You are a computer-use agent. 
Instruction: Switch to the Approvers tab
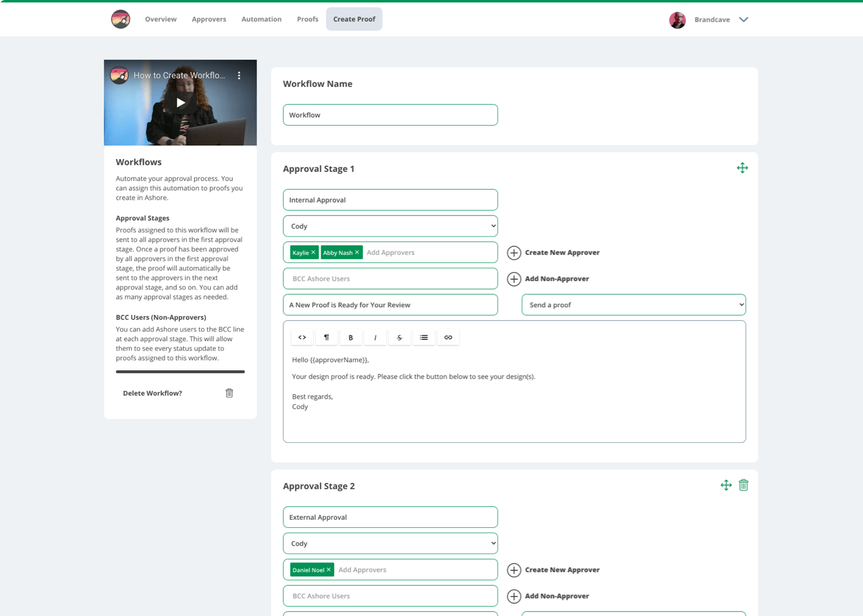[x=209, y=19]
